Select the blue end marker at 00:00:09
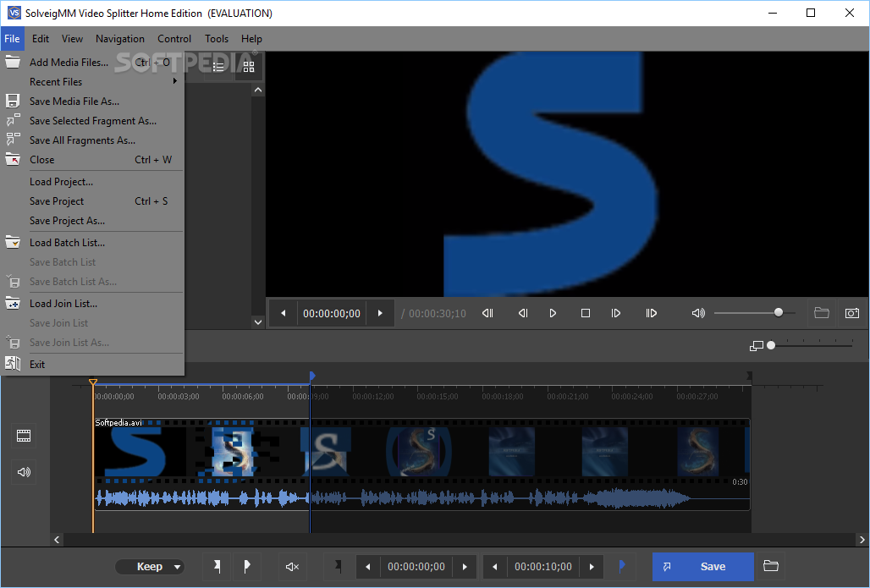This screenshot has height=588, width=870. 312,376
